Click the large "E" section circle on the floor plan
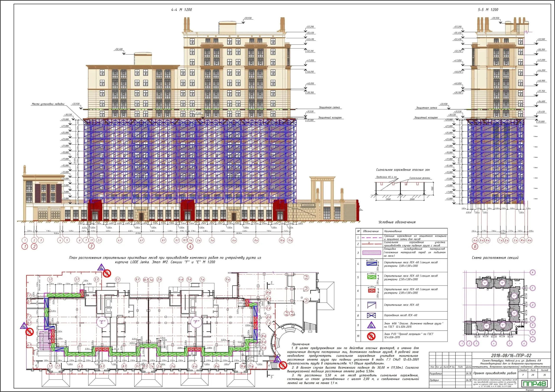Viewport: 555px width, 392px height. coord(102,322)
